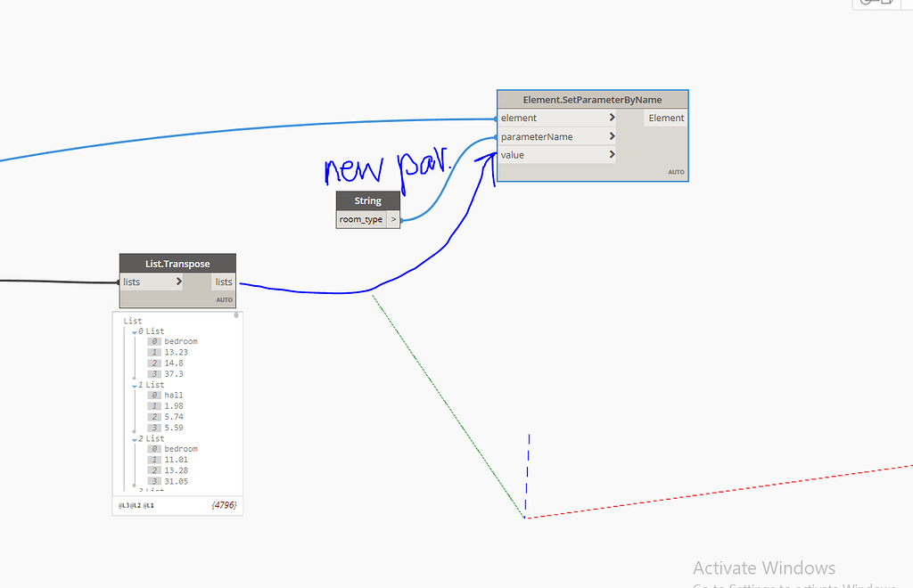This screenshot has width=913, height=588.
Task: Click the Activate Windows link
Action: 764,568
